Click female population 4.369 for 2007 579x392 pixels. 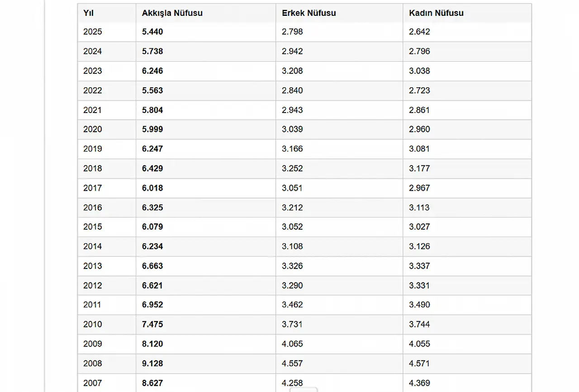[419, 383]
